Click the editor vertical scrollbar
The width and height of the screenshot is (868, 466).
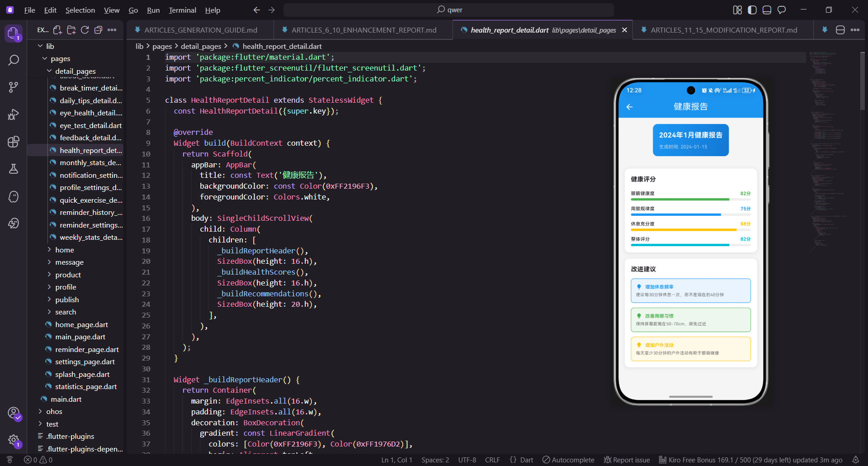coord(862,81)
